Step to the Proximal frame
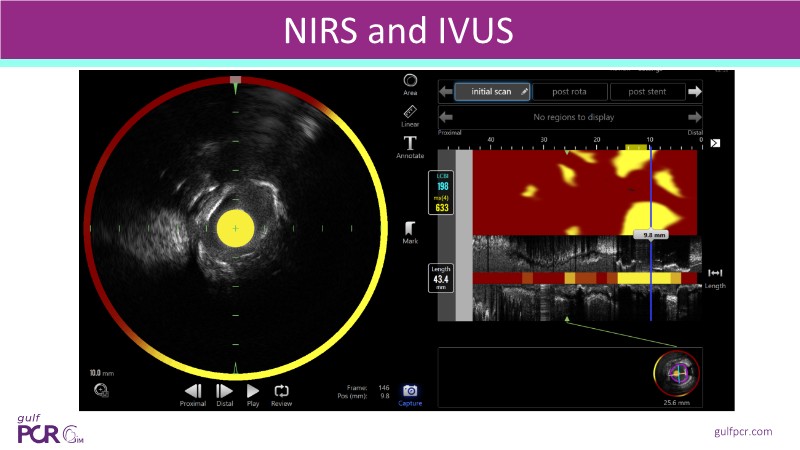This screenshot has width=800, height=450. click(x=194, y=391)
